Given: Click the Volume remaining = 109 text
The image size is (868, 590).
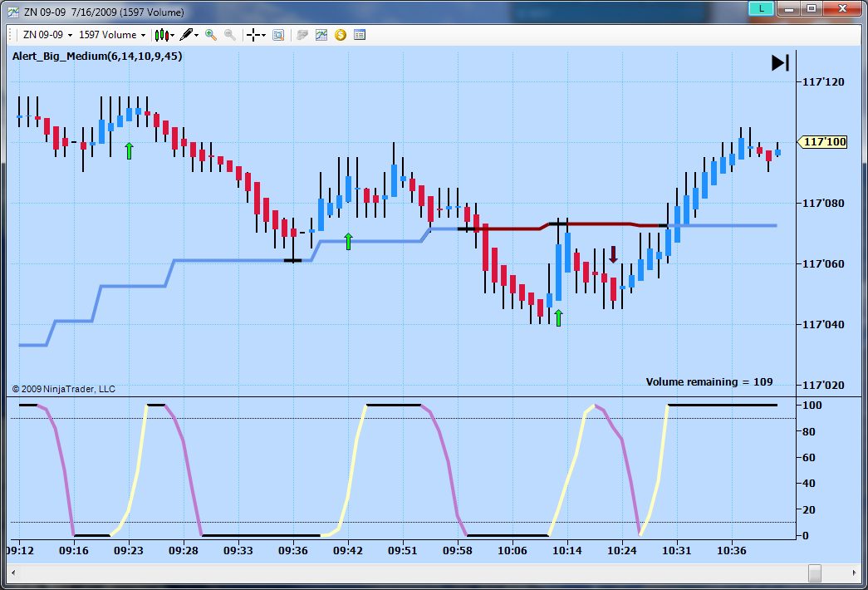Looking at the screenshot, I should pyautogui.click(x=709, y=381).
